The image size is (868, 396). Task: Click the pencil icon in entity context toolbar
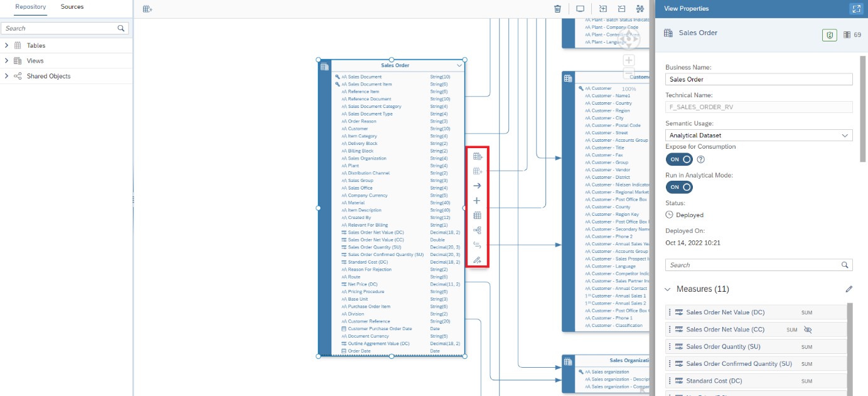coord(477,260)
